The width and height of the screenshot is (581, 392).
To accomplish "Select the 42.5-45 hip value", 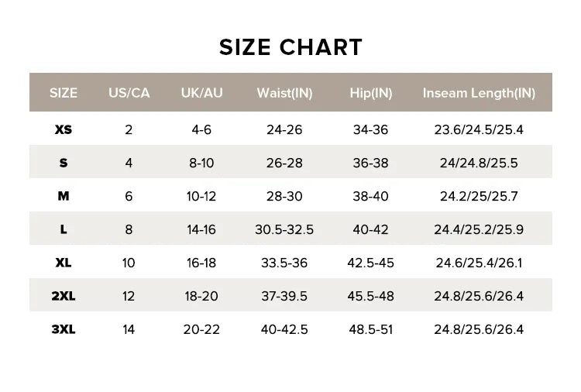I will point(370,263).
